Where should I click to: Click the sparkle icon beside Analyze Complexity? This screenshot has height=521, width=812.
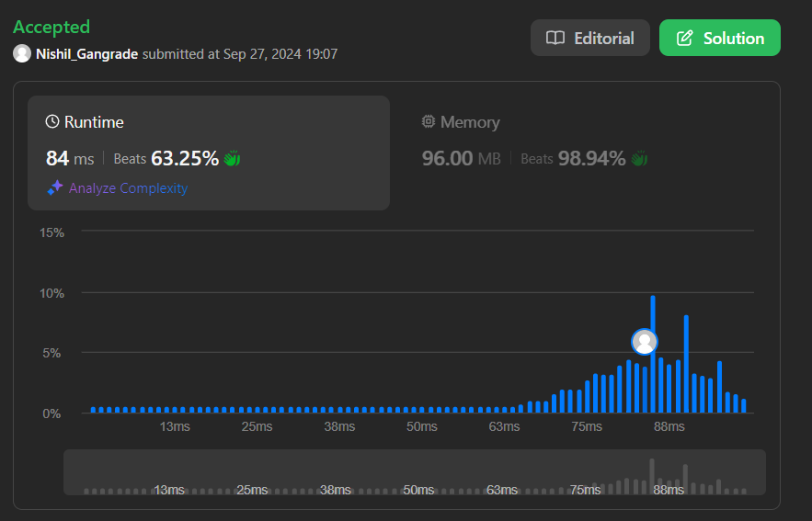coord(55,187)
